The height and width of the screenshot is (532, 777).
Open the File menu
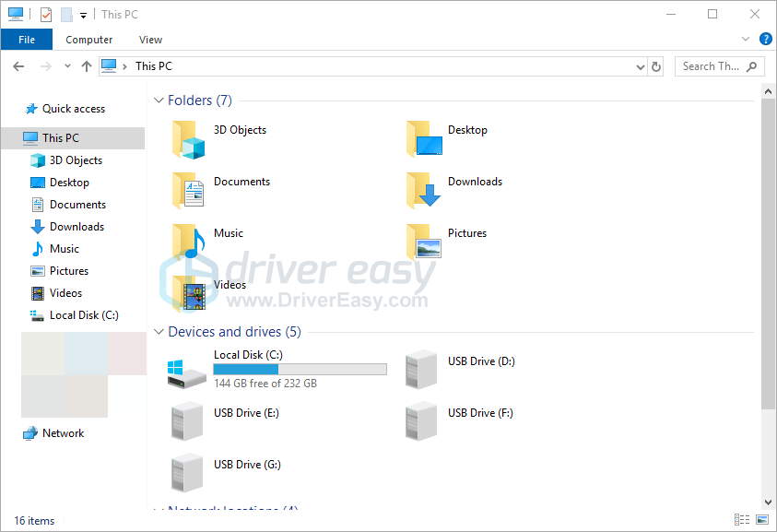click(27, 40)
